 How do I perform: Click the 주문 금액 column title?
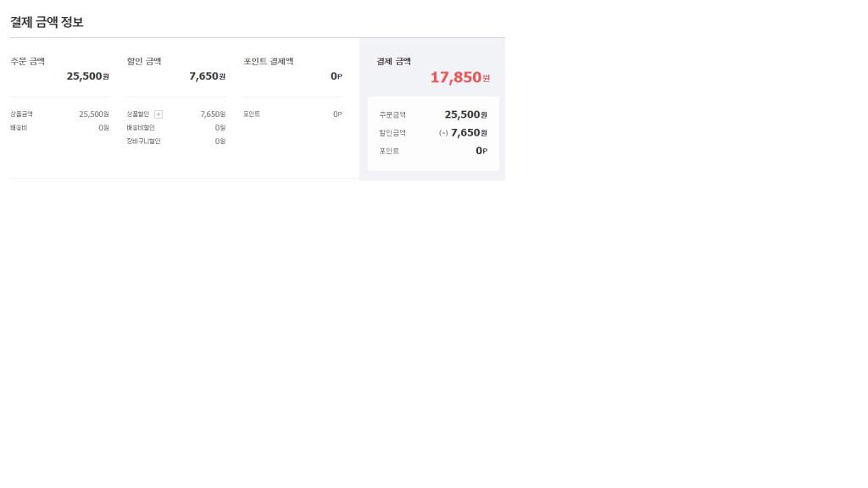click(28, 61)
